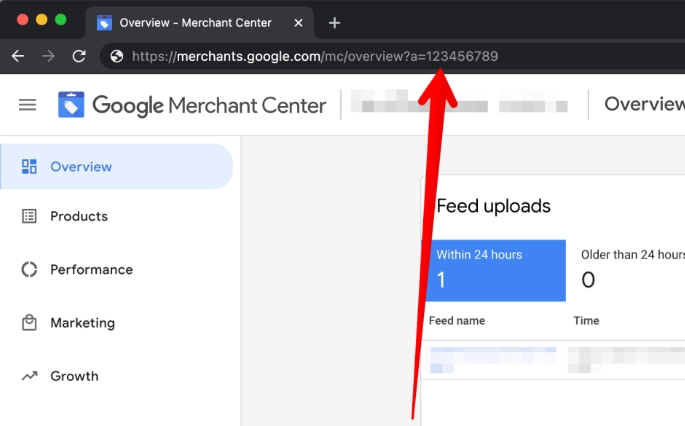This screenshot has height=426, width=685.
Task: Click the macOS yellow minimize button
Action: coord(42,20)
